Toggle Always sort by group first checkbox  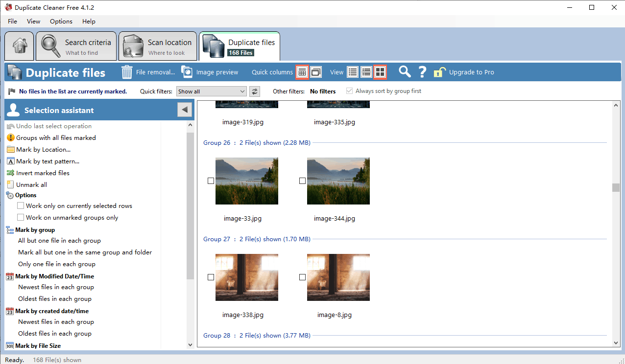pyautogui.click(x=349, y=91)
